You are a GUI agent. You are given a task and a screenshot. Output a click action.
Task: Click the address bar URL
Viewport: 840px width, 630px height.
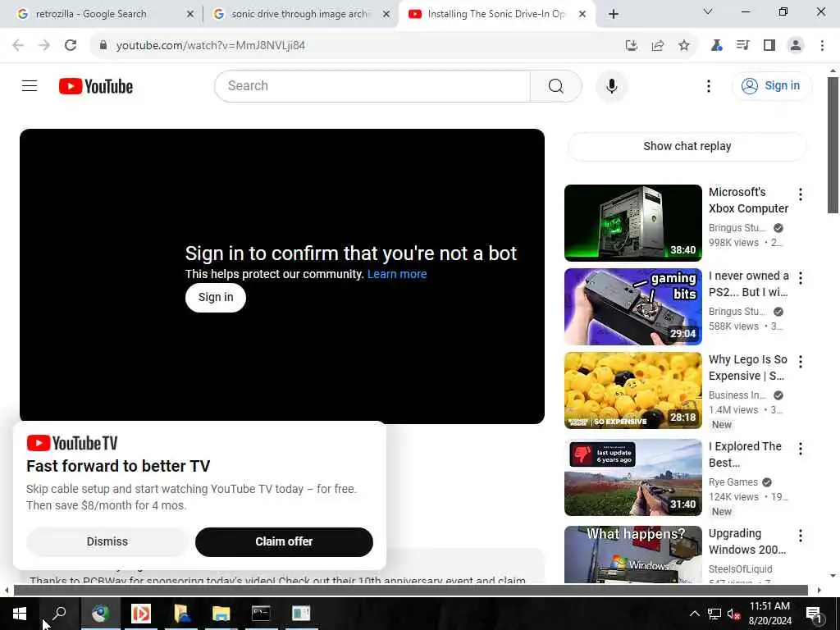[x=211, y=45]
